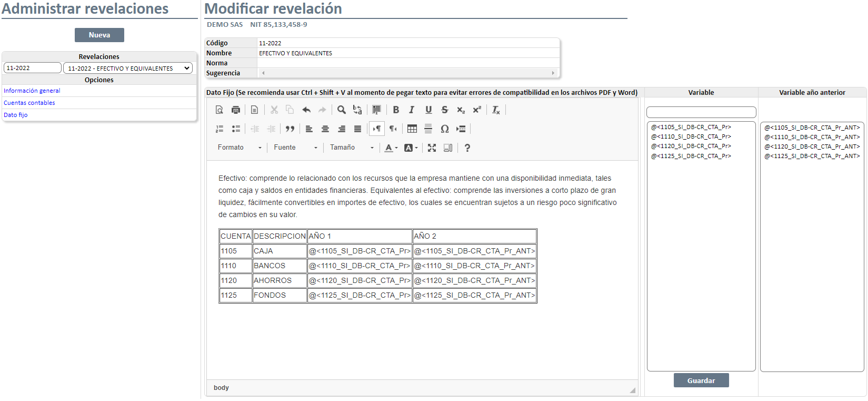The width and height of the screenshot is (868, 401).
Task: Open the text color picker
Action: coord(391,148)
